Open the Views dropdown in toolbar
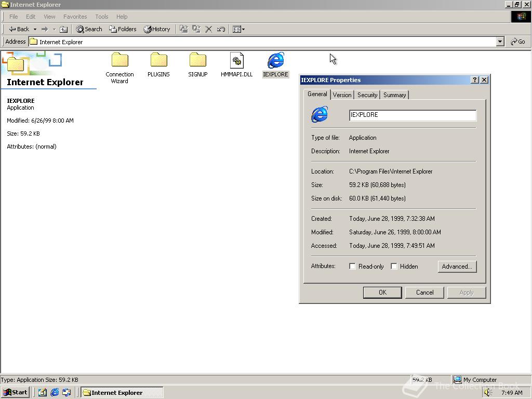This screenshot has height=399, width=532. point(239,29)
